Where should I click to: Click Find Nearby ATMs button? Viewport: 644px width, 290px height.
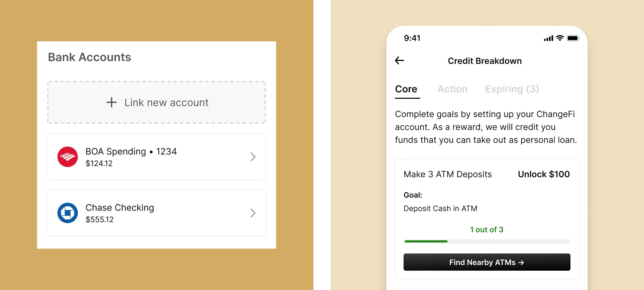click(487, 262)
